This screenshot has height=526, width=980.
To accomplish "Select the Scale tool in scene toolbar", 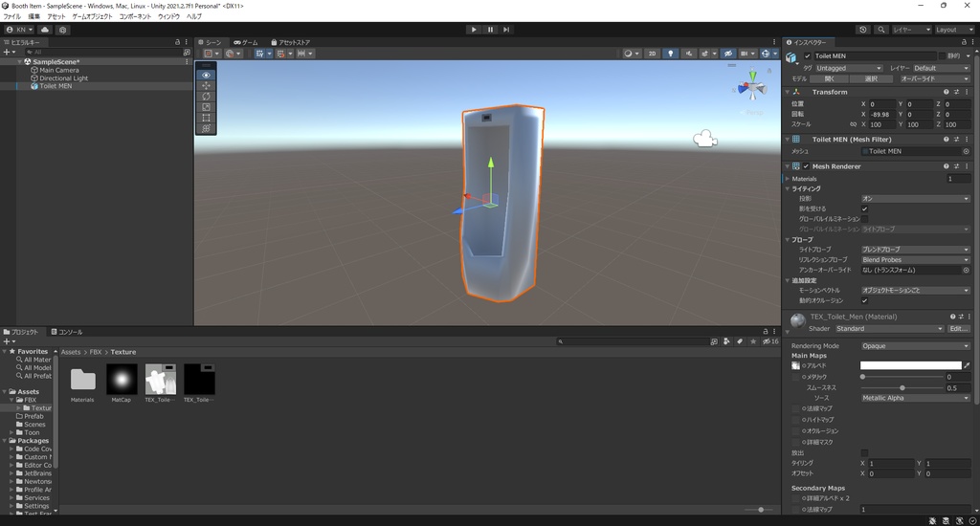I will 207,107.
